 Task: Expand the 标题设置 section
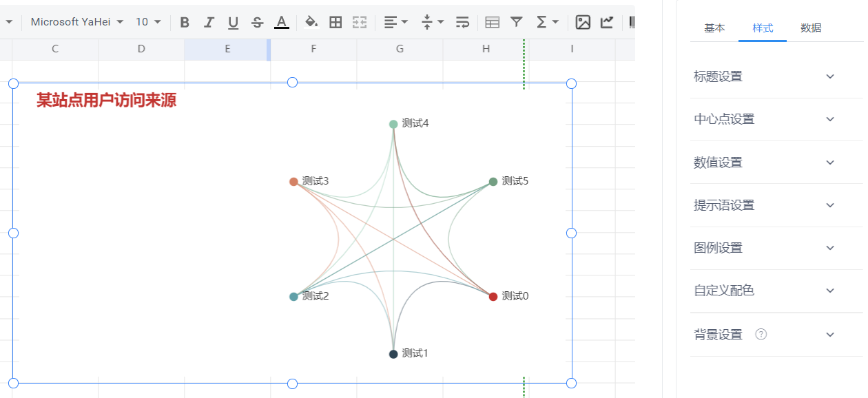point(776,76)
